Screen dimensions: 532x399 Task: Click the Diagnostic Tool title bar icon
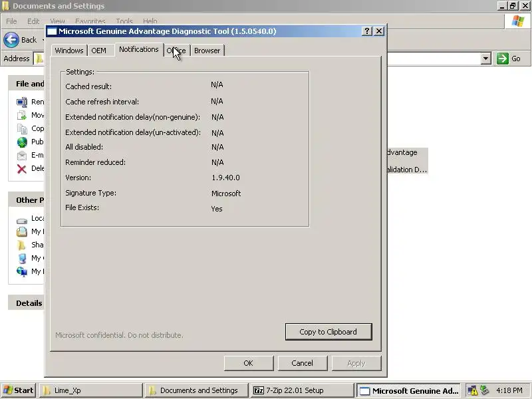52,31
